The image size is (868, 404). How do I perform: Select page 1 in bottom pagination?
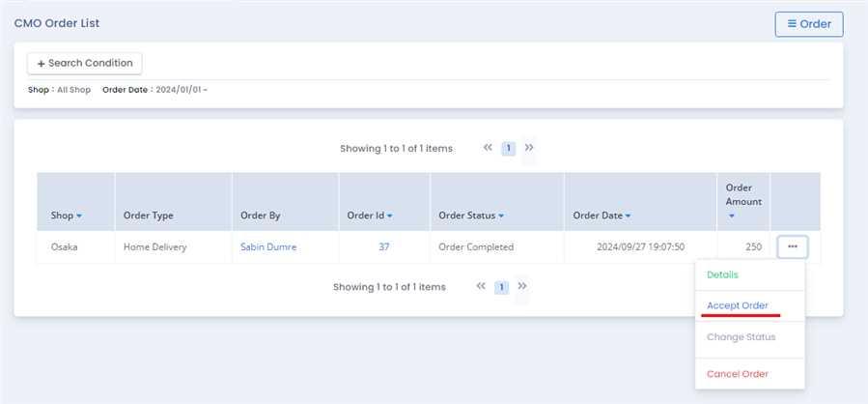pyautogui.click(x=501, y=287)
